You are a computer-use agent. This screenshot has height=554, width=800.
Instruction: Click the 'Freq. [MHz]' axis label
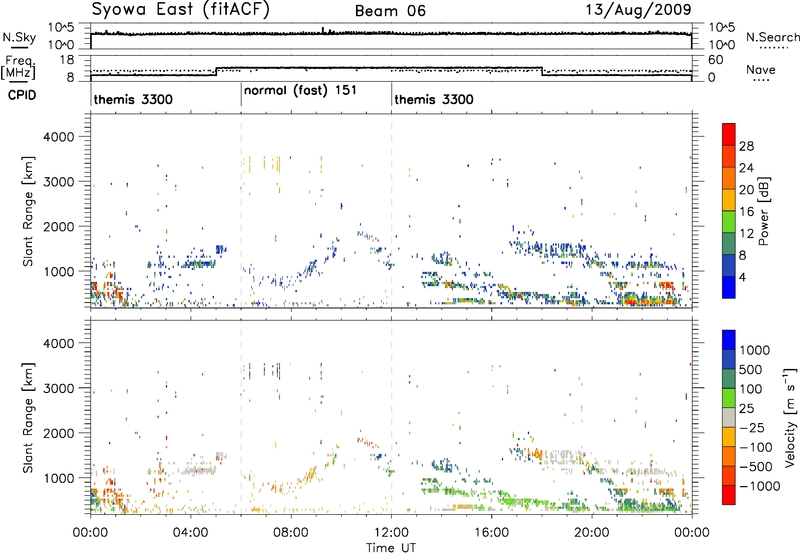[20, 68]
